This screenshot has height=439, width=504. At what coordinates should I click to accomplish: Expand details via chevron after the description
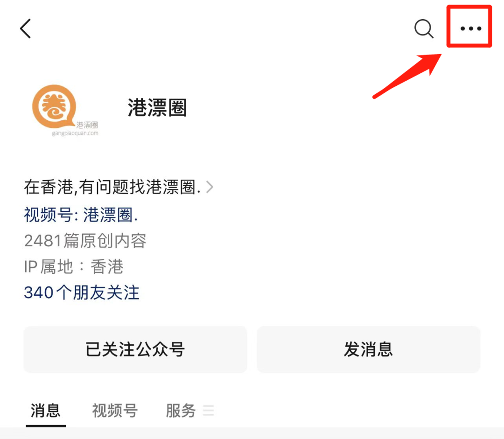click(210, 187)
